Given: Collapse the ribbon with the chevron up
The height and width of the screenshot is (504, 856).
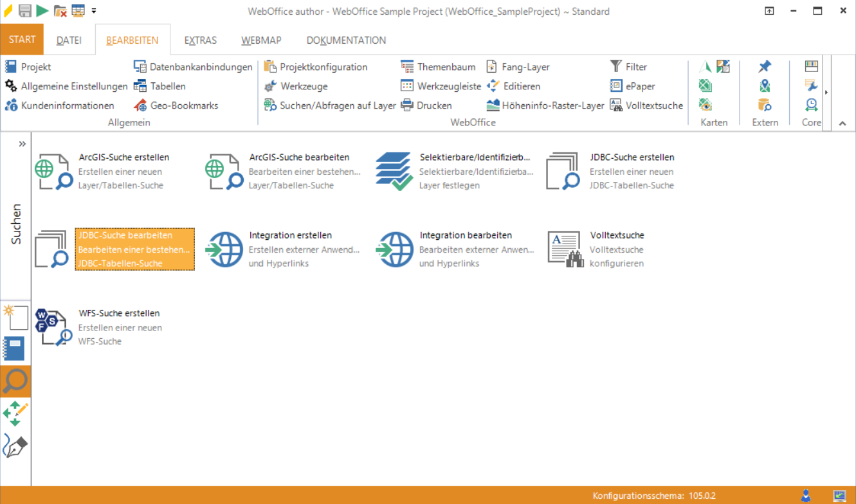Looking at the screenshot, I should (842, 123).
